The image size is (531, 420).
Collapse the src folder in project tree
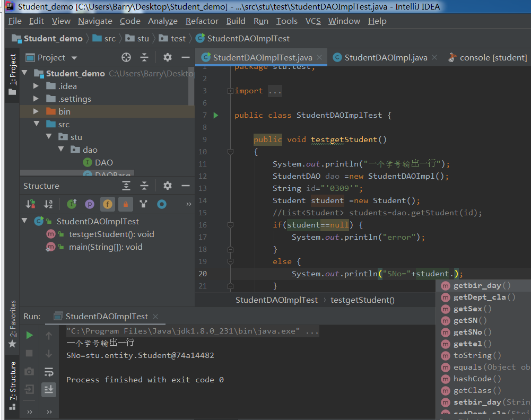36,124
